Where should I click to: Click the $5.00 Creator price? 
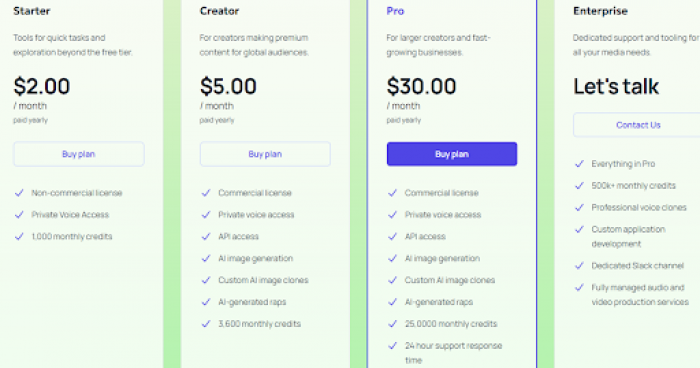click(228, 86)
